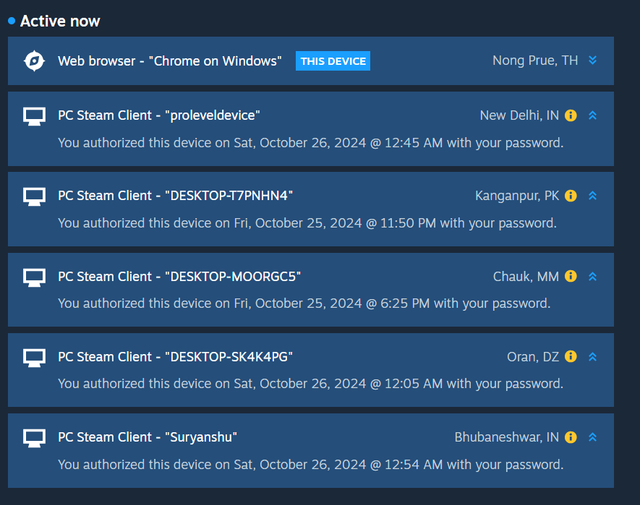
Task: Collapse the Suryanshu device entry details
Action: (593, 437)
